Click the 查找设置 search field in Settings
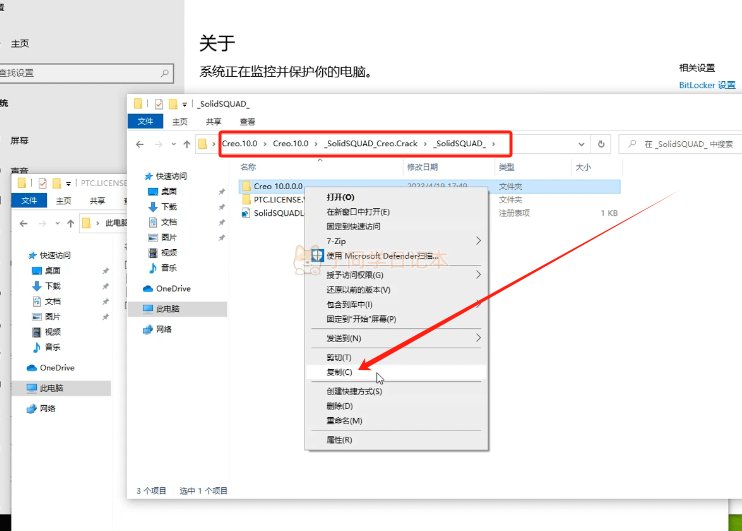742x531 pixels. [x=87, y=73]
